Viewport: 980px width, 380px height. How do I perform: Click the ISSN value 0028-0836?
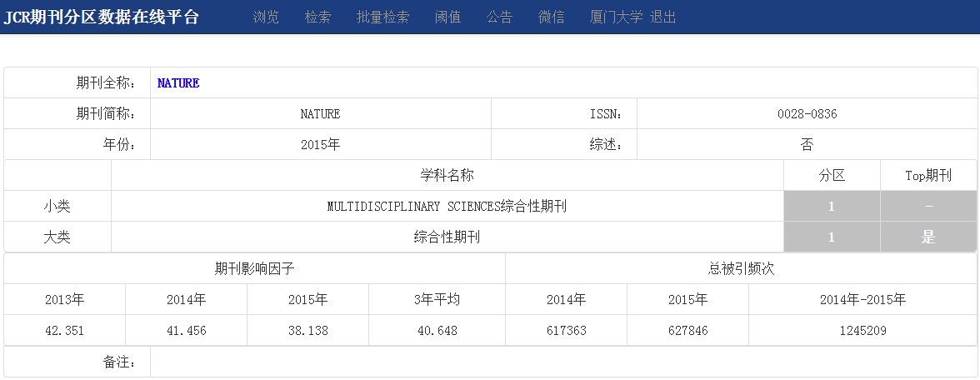(x=807, y=114)
